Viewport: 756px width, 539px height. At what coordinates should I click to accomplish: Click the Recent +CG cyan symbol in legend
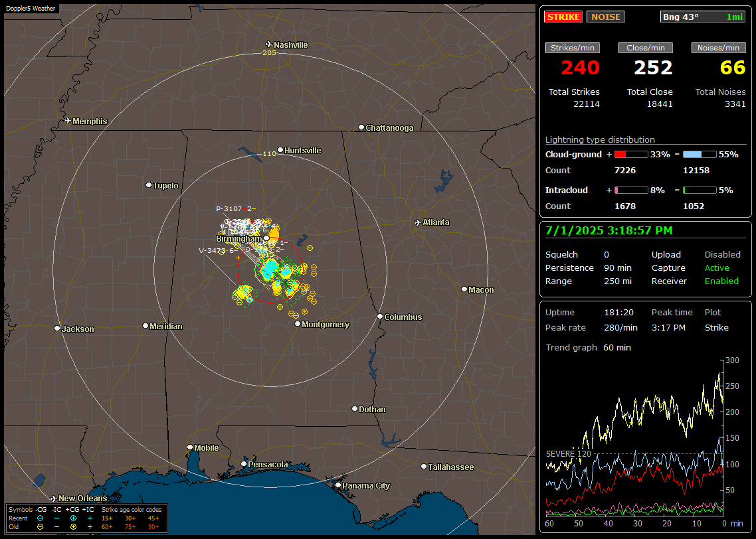pyautogui.click(x=73, y=518)
